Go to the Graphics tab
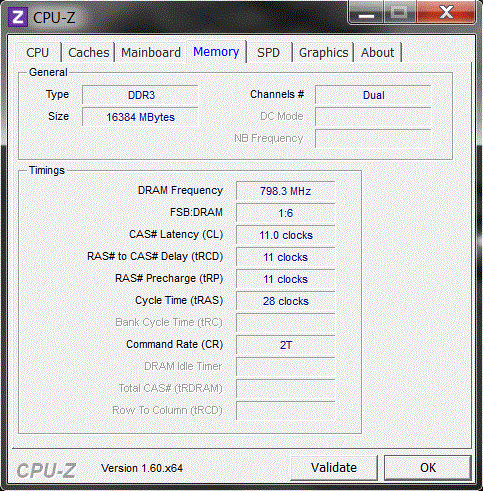Screen dimensions: 483x491 coord(323,53)
